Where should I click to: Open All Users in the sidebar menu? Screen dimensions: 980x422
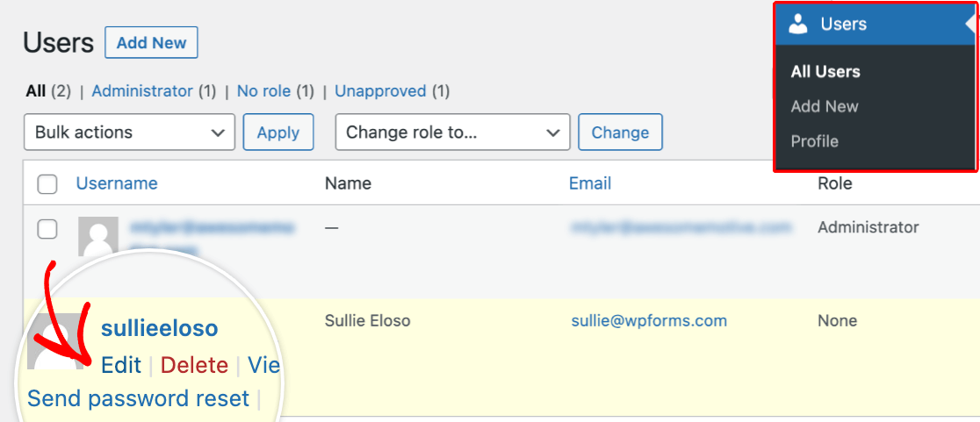[825, 72]
